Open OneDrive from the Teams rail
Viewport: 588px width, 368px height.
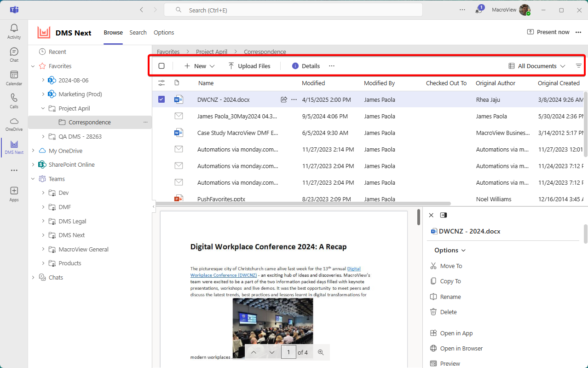(x=14, y=124)
